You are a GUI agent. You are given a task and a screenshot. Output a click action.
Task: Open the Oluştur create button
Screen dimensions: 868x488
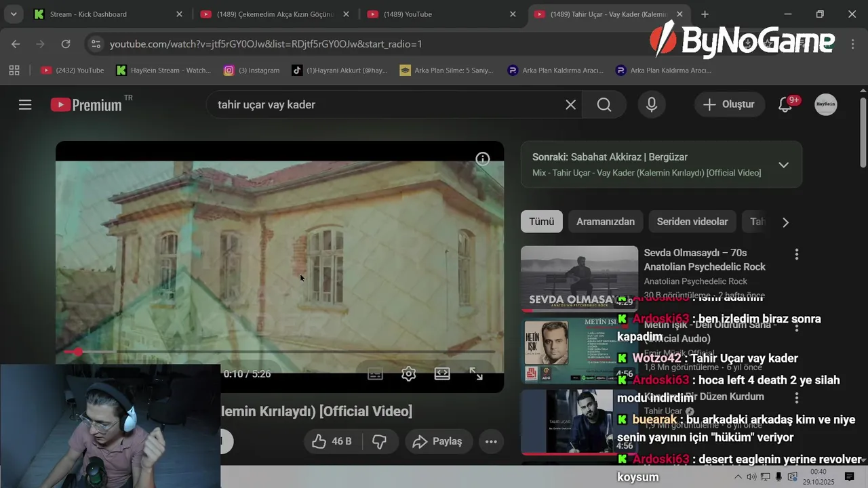coord(729,104)
